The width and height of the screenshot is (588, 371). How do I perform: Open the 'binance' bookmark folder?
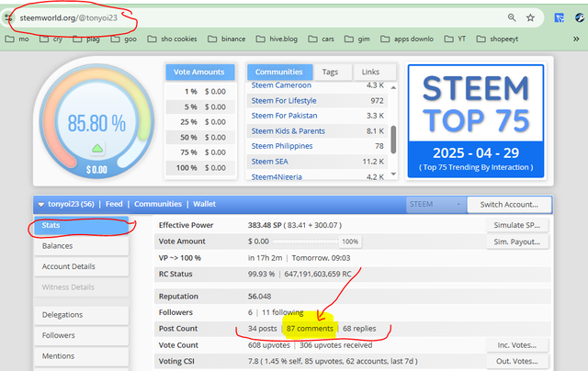click(227, 39)
